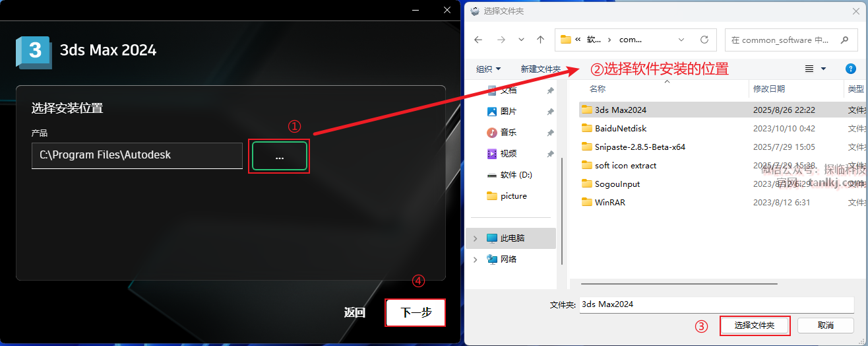Image resolution: width=868 pixels, height=346 pixels.
Task: Click the 'common_software' breadcrumb segment
Action: pos(631,40)
